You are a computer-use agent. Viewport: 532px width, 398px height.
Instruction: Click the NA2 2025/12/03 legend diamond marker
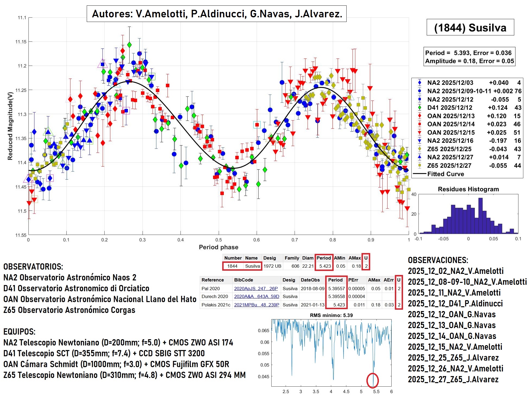click(420, 83)
